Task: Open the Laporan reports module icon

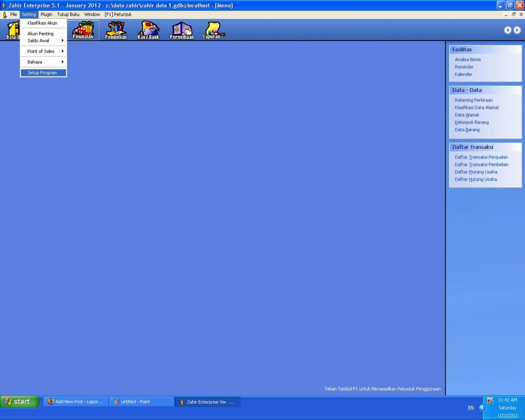Action: (212, 30)
